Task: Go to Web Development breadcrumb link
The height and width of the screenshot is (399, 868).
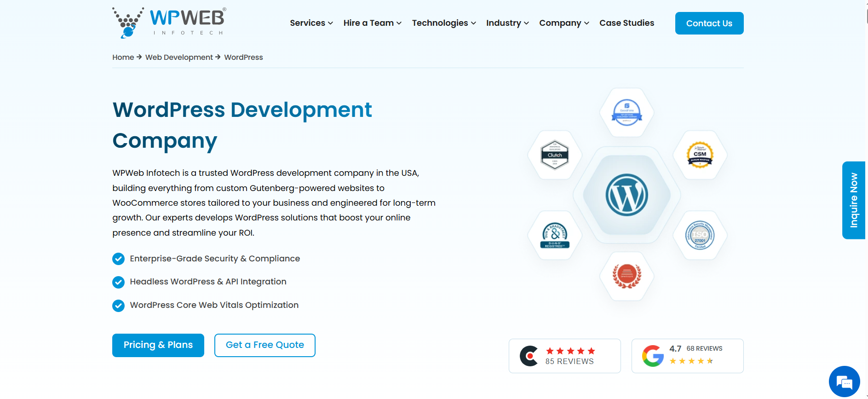Action: 179,57
